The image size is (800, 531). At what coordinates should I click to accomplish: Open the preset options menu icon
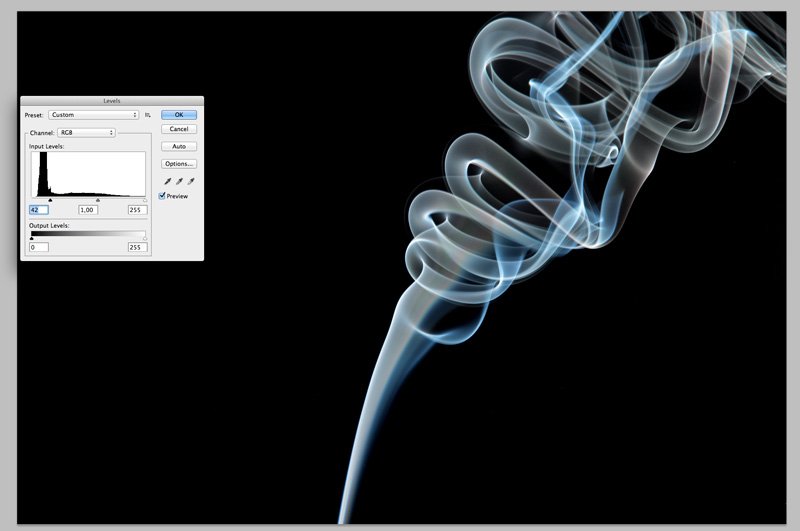[147, 115]
